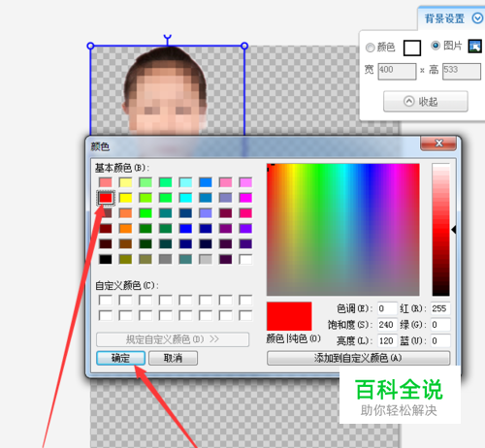Choose the pure blue basic swatch
485x448 pixels.
click(x=185, y=229)
